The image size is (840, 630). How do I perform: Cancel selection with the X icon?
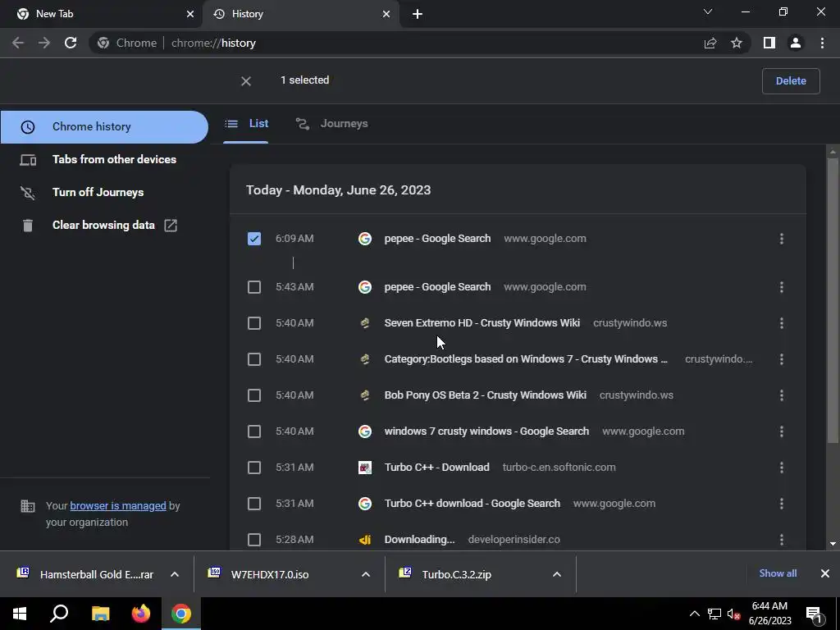(x=246, y=81)
